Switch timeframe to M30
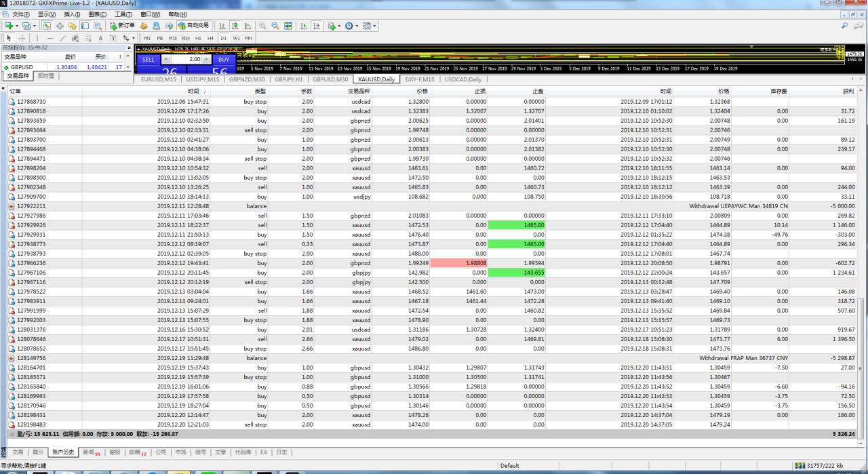 (x=186, y=38)
